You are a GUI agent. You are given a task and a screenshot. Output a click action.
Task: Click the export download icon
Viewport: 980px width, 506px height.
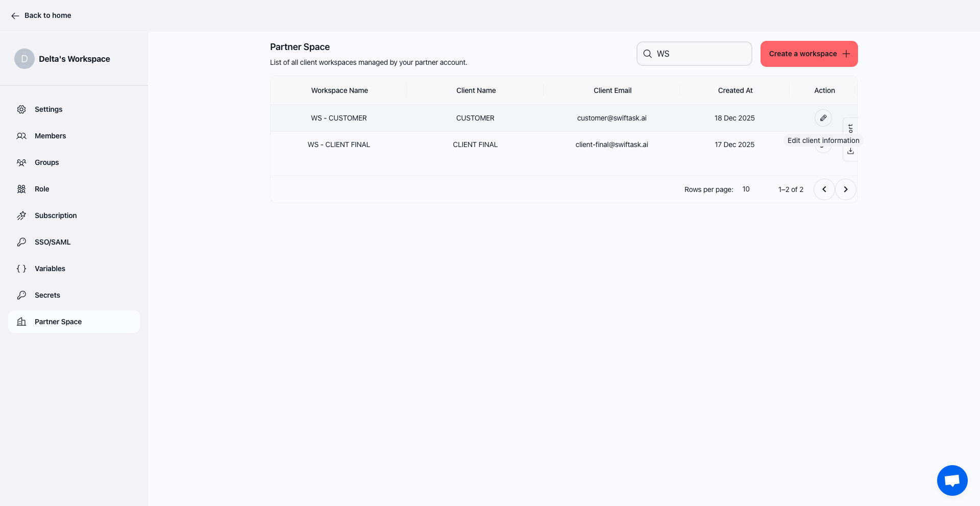[850, 151]
